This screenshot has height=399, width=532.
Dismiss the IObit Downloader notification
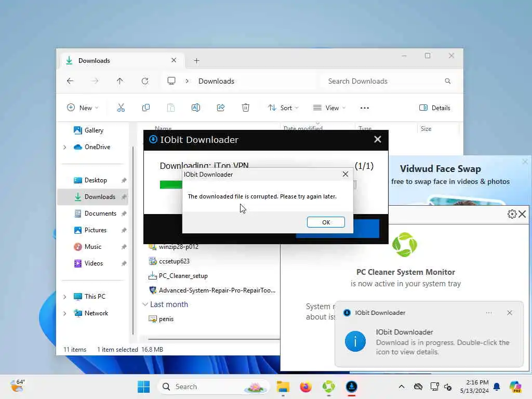tap(510, 313)
